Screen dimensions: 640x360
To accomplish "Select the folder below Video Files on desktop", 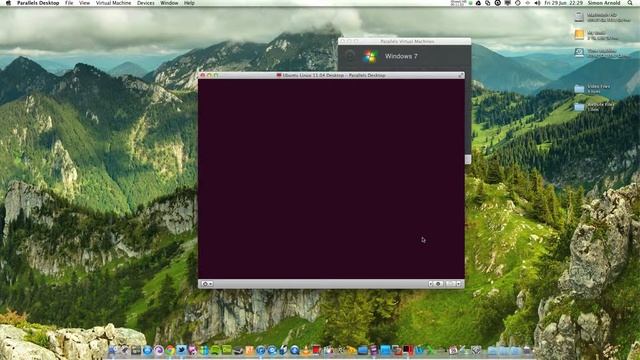I will 579,107.
